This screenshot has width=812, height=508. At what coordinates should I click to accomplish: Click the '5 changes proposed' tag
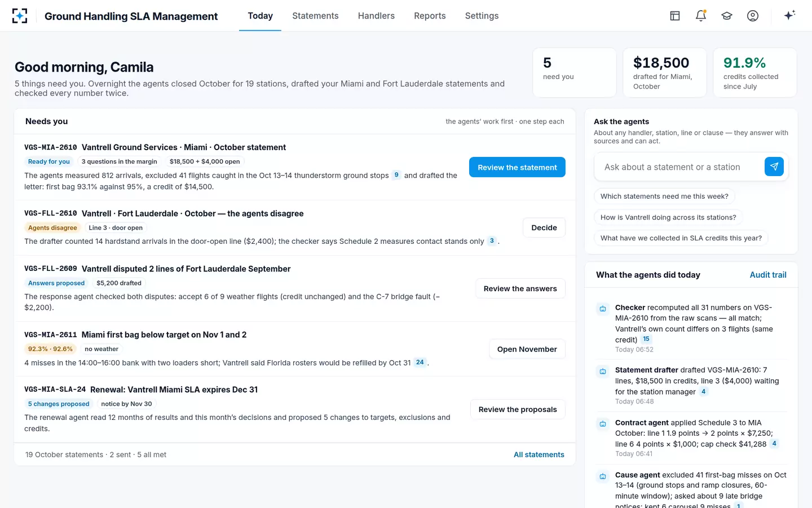(x=59, y=404)
